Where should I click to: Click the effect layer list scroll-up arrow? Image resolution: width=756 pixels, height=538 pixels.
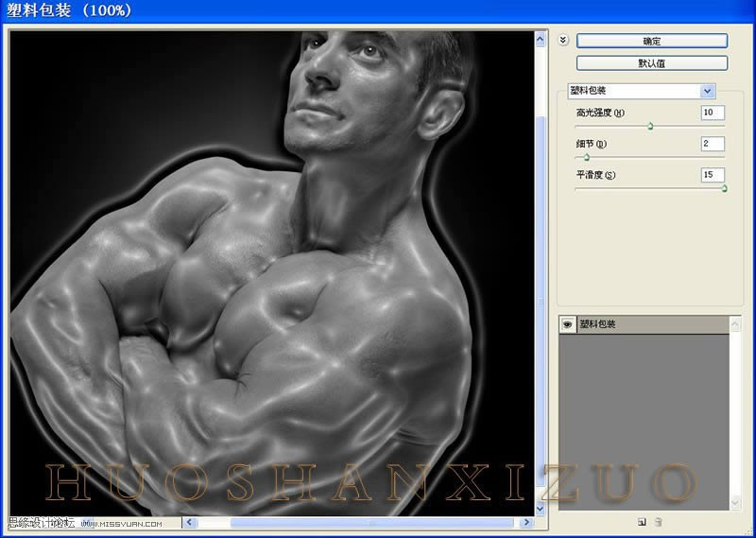pos(735,323)
